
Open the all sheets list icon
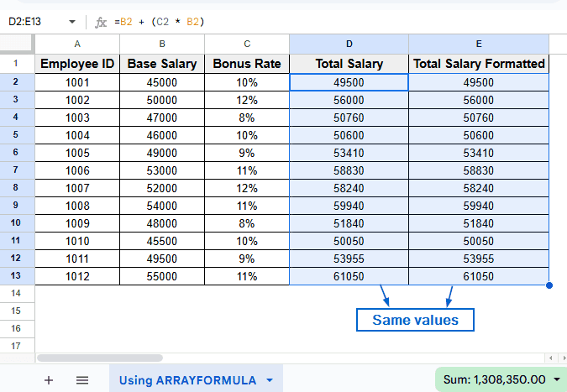pyautogui.click(x=82, y=380)
